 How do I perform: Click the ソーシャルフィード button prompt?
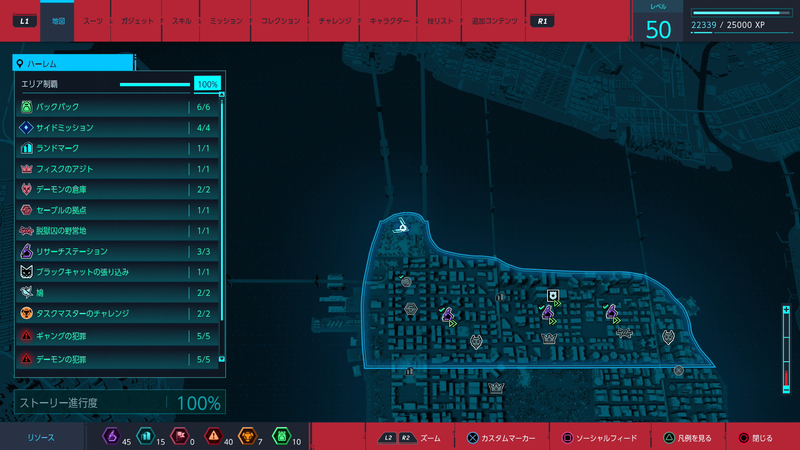[599, 438]
